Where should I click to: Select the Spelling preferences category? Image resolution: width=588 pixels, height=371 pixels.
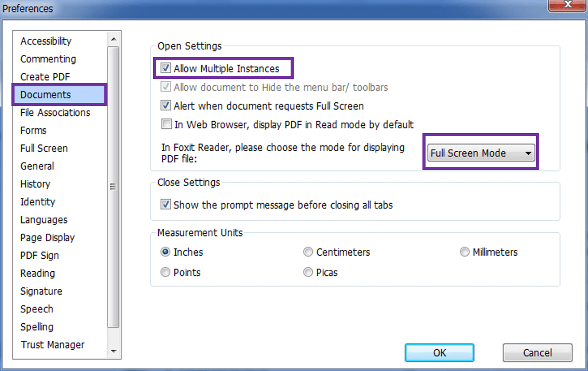[x=37, y=327]
